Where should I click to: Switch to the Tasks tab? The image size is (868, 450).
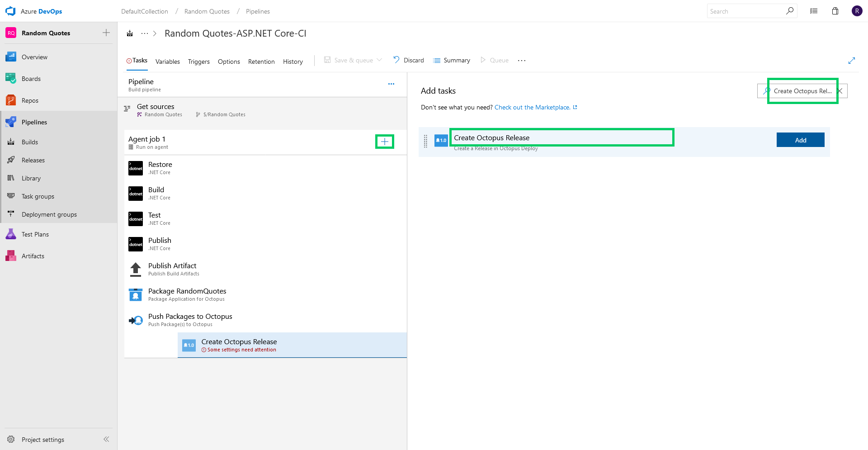pos(137,61)
